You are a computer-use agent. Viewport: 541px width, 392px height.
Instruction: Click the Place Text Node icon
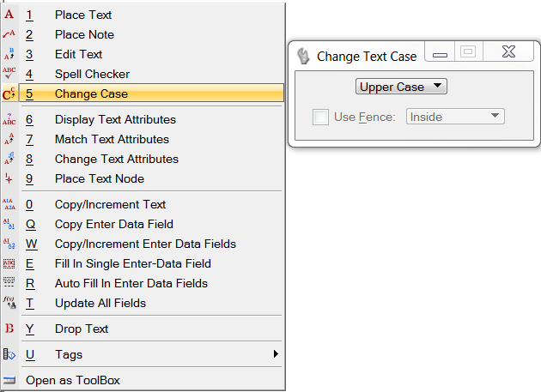[9, 178]
